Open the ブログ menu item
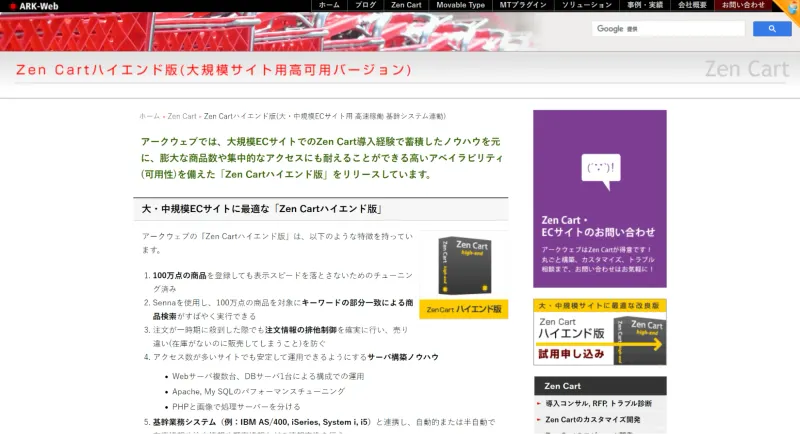This screenshot has height=434, width=800. click(365, 5)
